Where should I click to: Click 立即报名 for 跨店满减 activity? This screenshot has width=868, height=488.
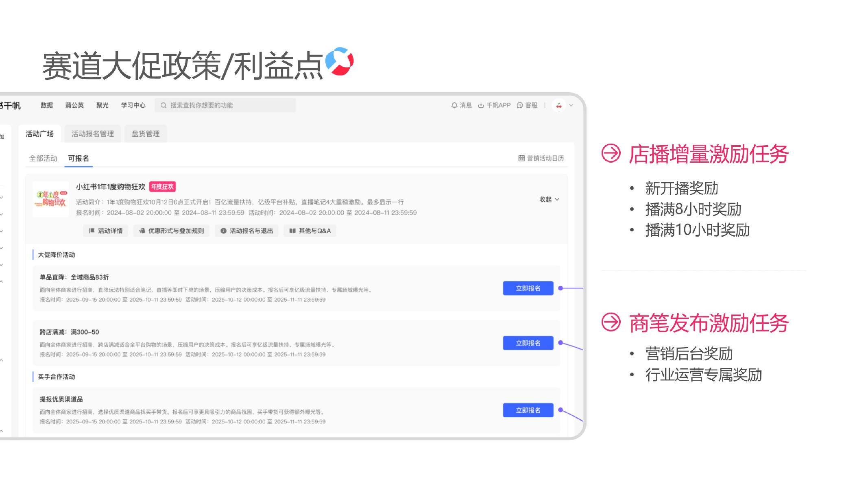click(528, 343)
